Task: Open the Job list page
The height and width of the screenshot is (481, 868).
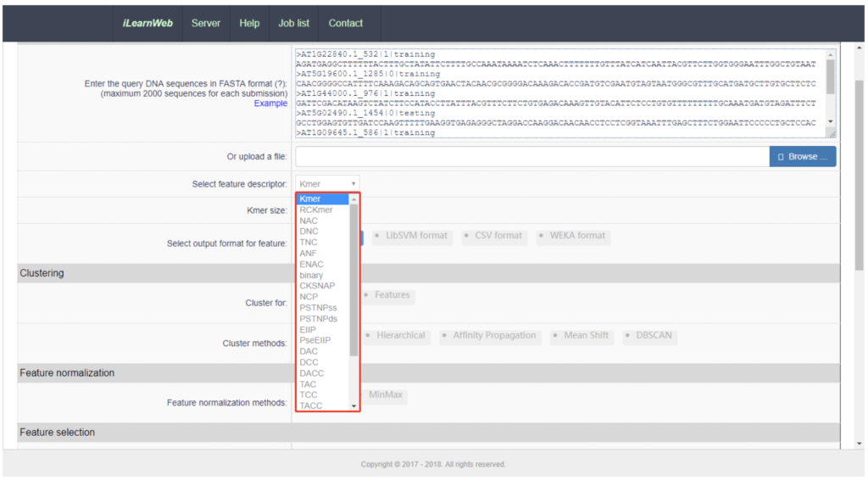Action: (x=294, y=23)
